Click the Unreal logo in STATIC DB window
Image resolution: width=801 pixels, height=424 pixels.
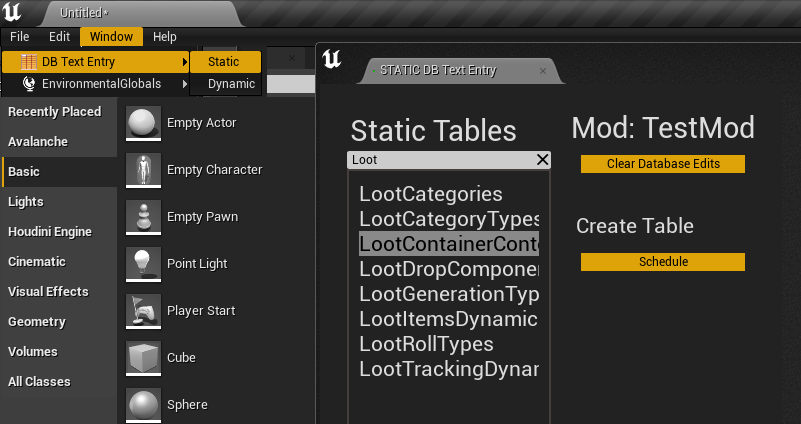coord(332,59)
